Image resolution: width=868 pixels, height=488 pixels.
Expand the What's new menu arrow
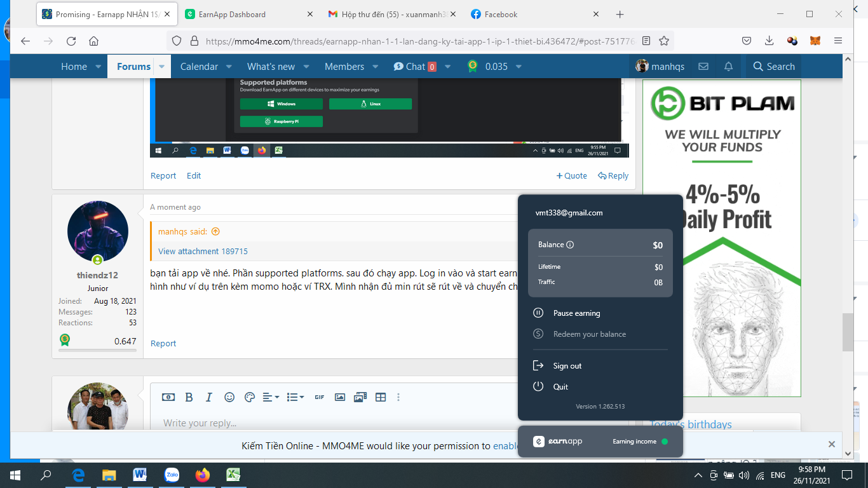[x=306, y=66]
